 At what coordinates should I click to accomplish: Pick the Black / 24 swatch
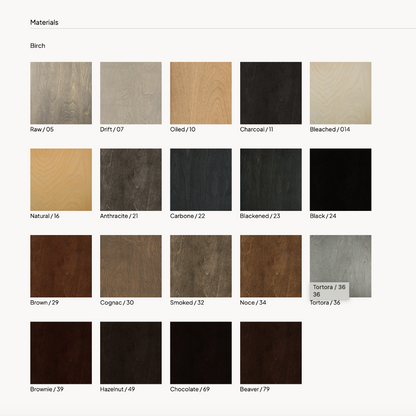coord(341,180)
